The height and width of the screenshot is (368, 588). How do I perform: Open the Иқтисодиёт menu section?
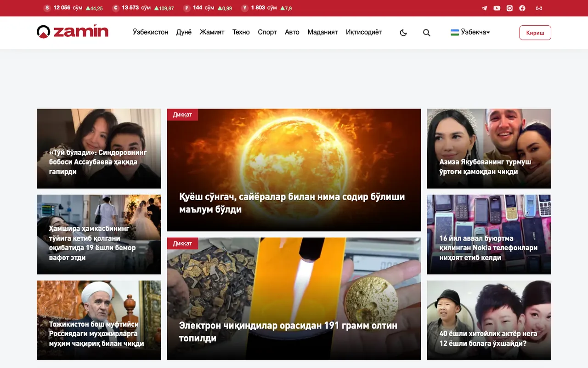pyautogui.click(x=364, y=32)
